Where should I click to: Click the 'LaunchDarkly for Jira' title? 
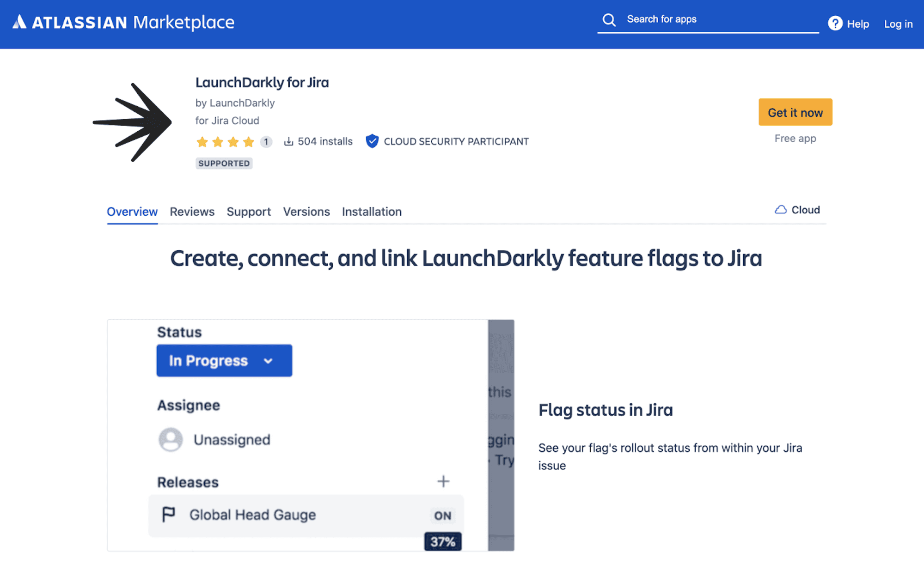coord(262,83)
